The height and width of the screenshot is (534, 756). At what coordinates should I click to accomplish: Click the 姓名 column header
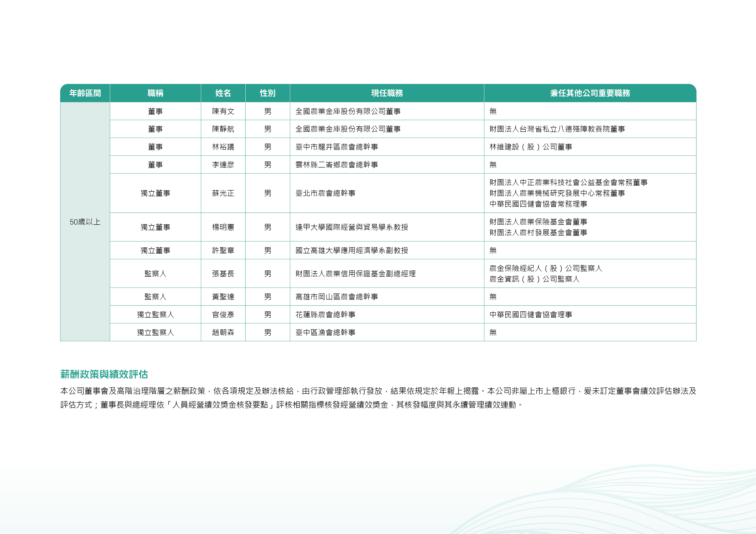point(223,93)
